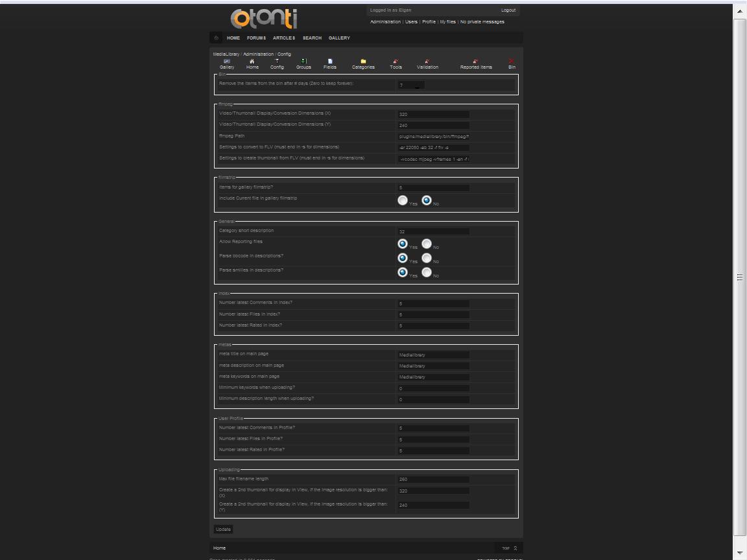Click the Groups icon
747x560 pixels.
pyautogui.click(x=303, y=62)
